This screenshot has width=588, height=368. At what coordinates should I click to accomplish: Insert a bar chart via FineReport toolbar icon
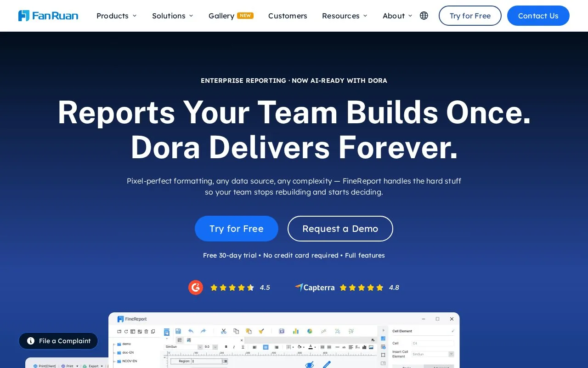pos(296,331)
